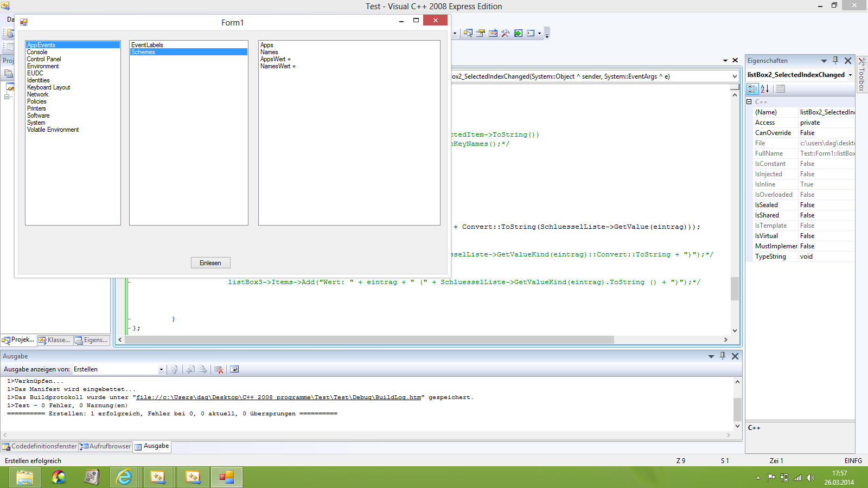Switch to Eigens... manager tab
The image size is (868, 488).
(x=91, y=340)
